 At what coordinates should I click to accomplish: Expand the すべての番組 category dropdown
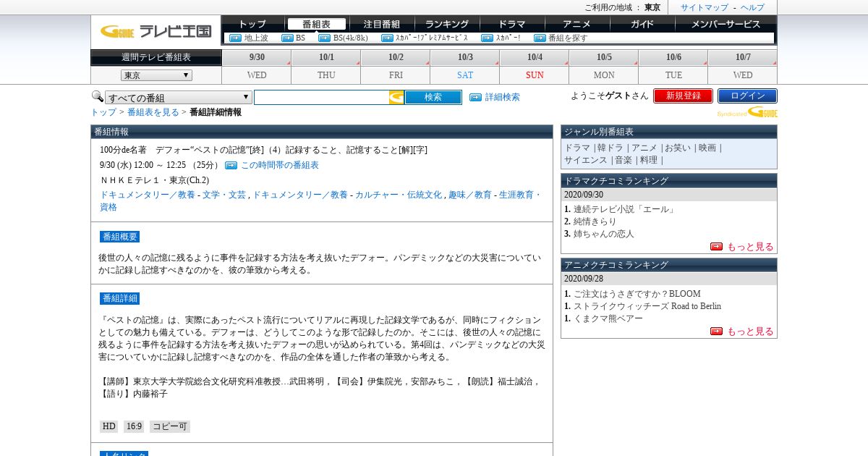pos(178,98)
